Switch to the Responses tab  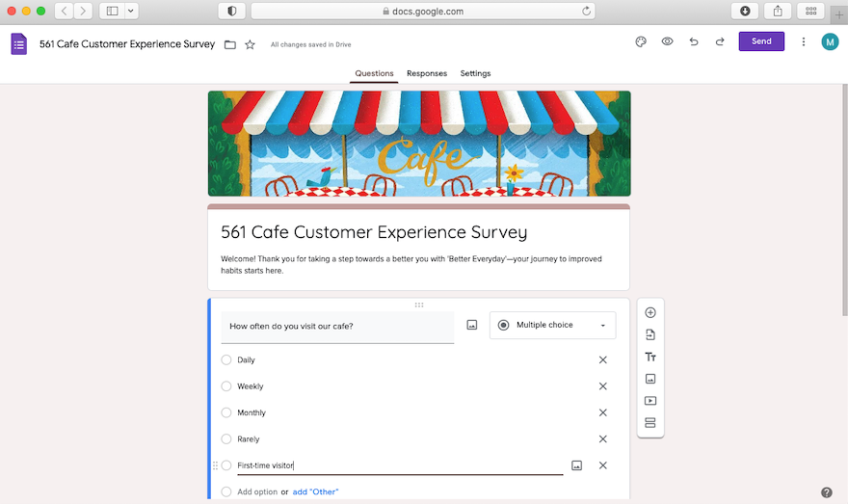tap(427, 73)
